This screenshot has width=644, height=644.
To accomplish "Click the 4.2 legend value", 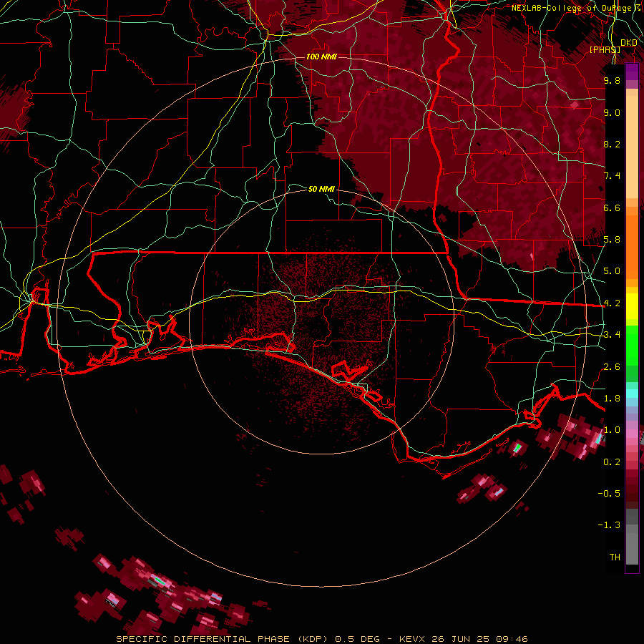I will (x=612, y=303).
